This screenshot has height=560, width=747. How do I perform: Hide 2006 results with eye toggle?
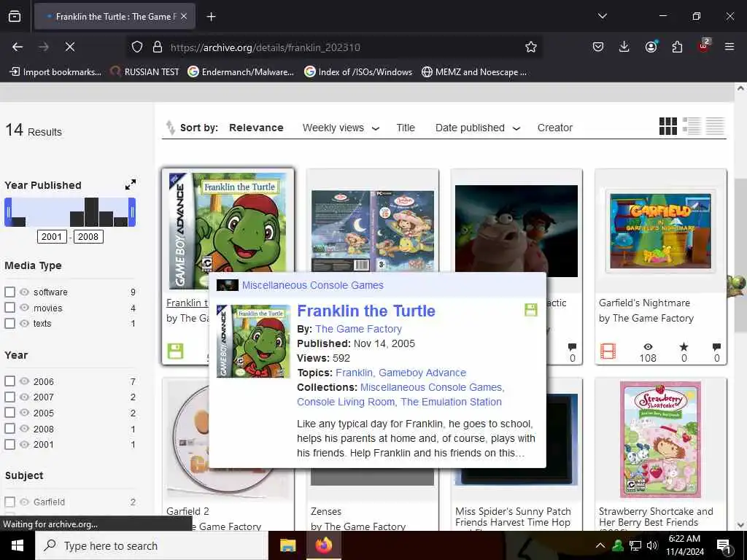click(24, 381)
